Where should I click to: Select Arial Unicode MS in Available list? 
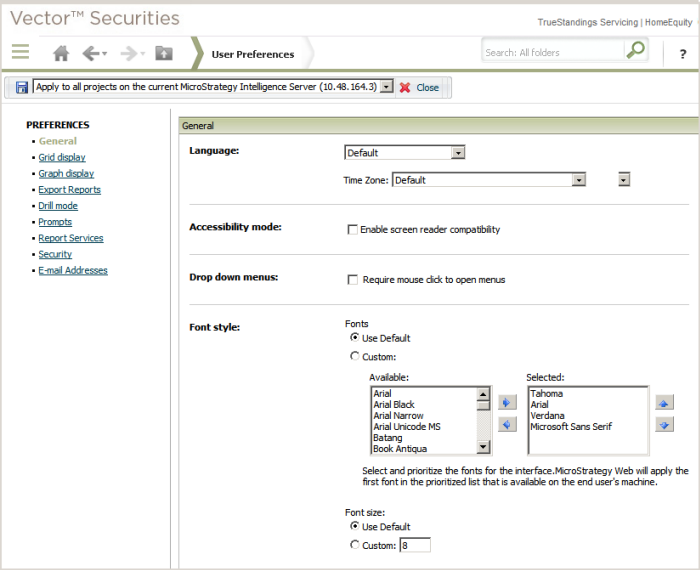click(x=407, y=427)
